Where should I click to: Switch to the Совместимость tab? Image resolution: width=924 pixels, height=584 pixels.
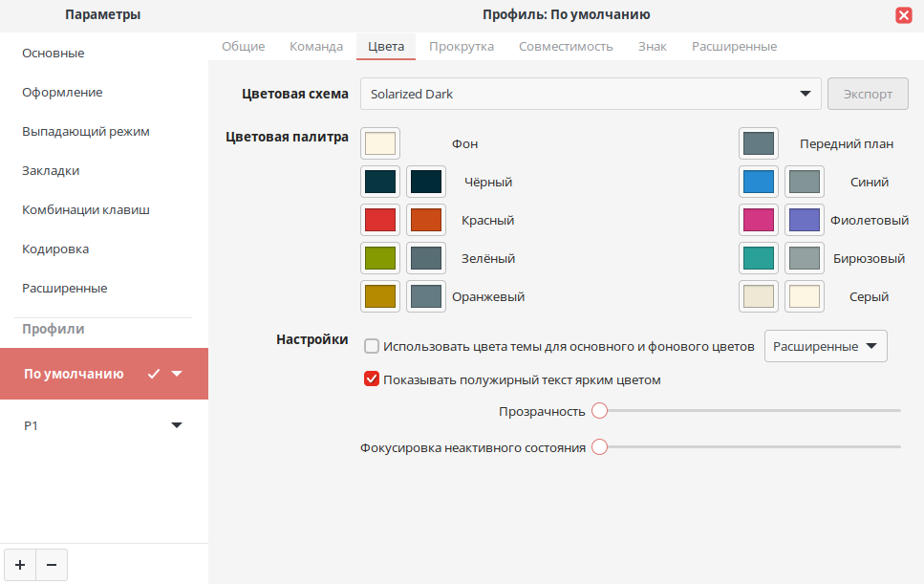(x=566, y=46)
